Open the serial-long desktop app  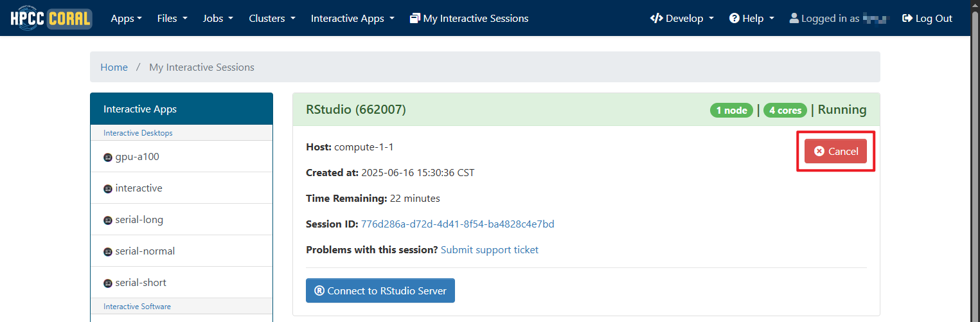[x=181, y=219]
